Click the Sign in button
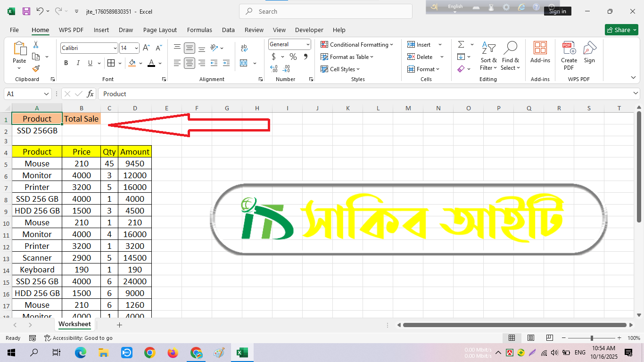Screen dimensions: 644x362 click(557, 11)
